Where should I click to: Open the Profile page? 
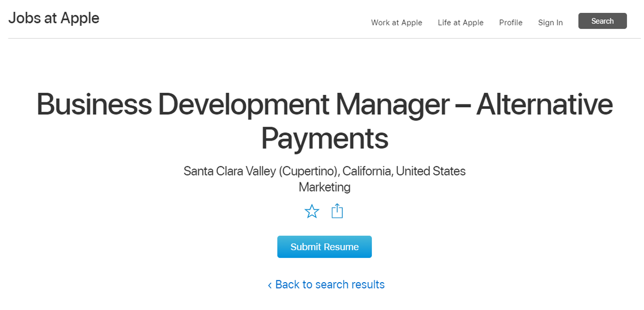click(x=511, y=23)
